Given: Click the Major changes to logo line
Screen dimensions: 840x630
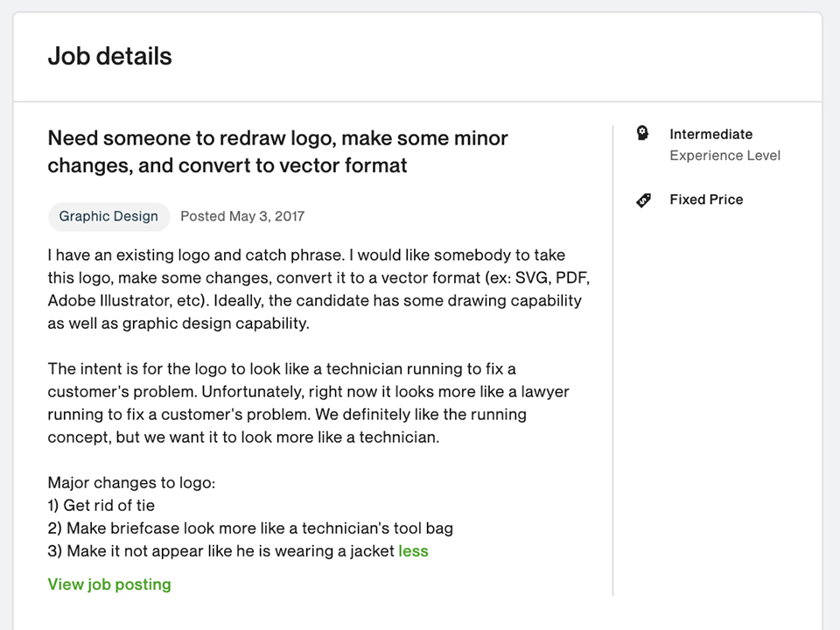Looking at the screenshot, I should (131, 483).
